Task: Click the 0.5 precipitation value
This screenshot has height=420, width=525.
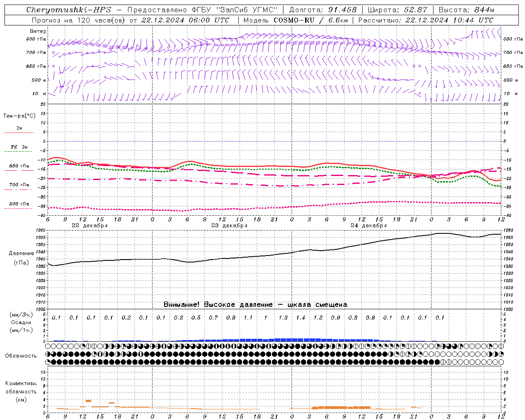Action: tap(196, 318)
